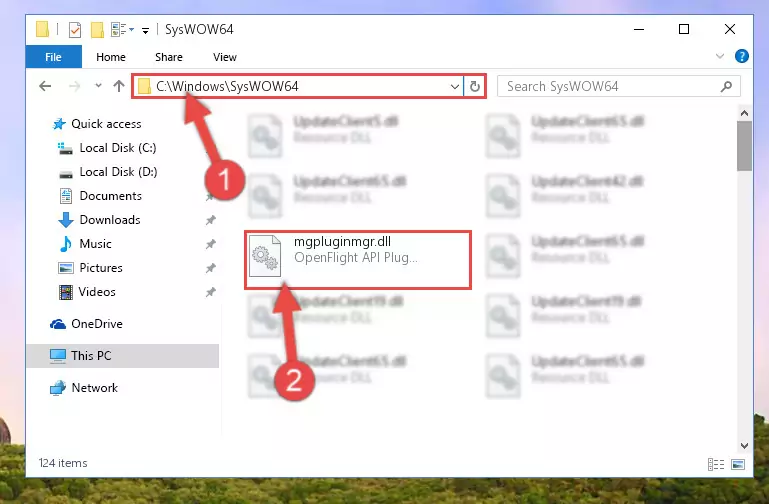Click the pin icon next to Pictures
769x504 pixels.
[210, 268]
